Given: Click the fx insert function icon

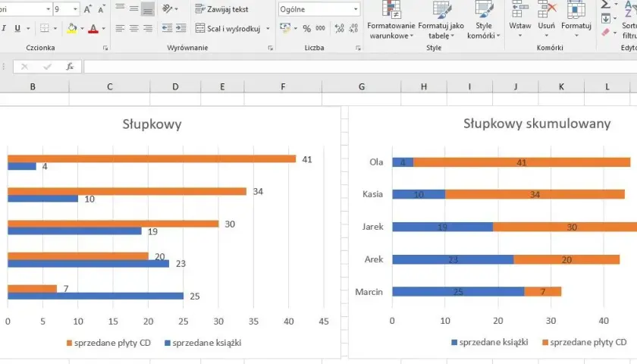Looking at the screenshot, I should [70, 67].
